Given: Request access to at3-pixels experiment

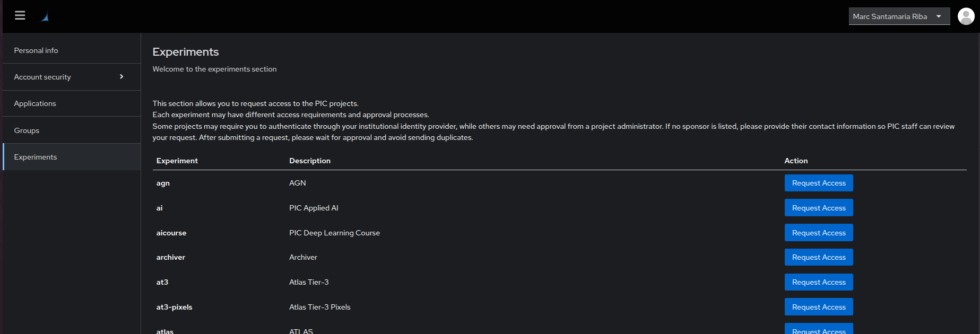Looking at the screenshot, I should point(818,307).
